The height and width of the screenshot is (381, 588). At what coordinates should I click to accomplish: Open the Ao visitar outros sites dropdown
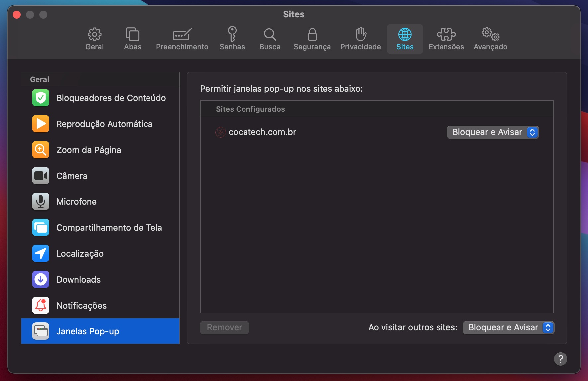tap(508, 327)
